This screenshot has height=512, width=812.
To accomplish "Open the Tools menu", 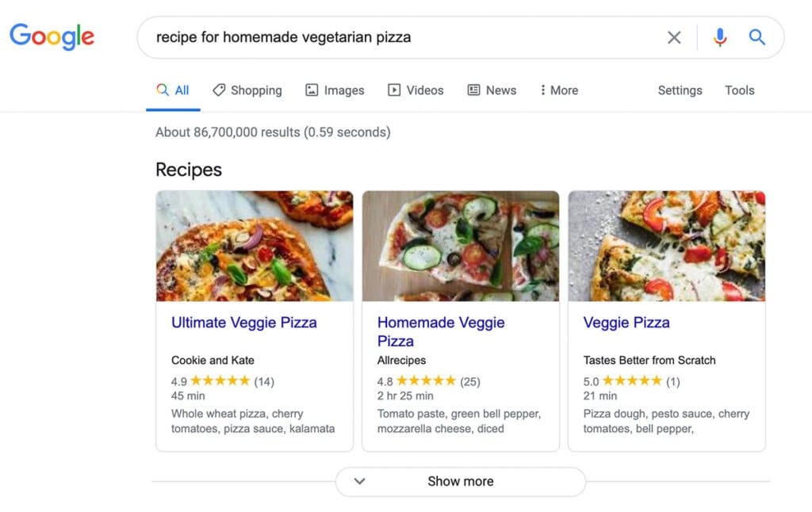I will point(739,90).
